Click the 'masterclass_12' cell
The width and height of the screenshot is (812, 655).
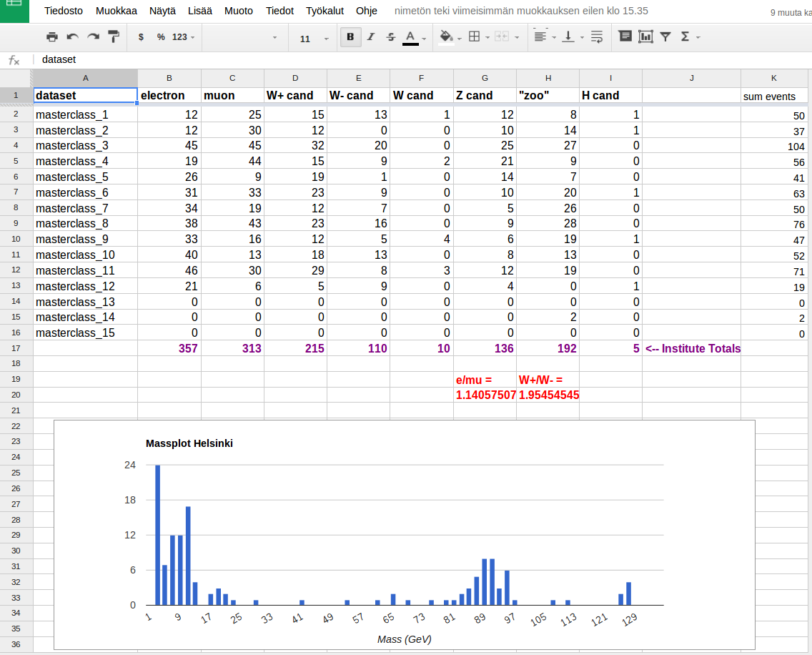click(86, 286)
